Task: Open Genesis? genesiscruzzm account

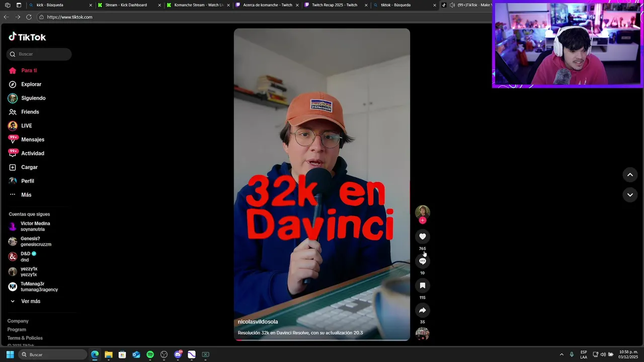Action: pos(30,241)
